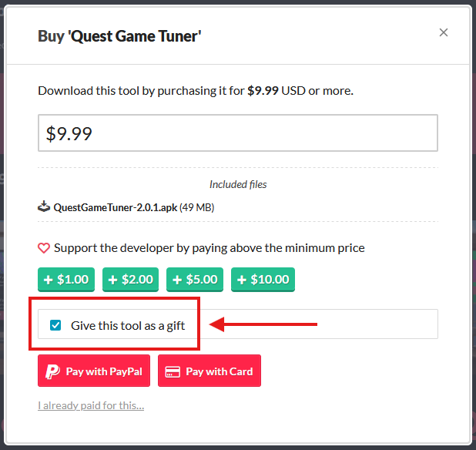The image size is (476, 450).
Task: Uncheck the gift checkbox
Action: (x=55, y=325)
